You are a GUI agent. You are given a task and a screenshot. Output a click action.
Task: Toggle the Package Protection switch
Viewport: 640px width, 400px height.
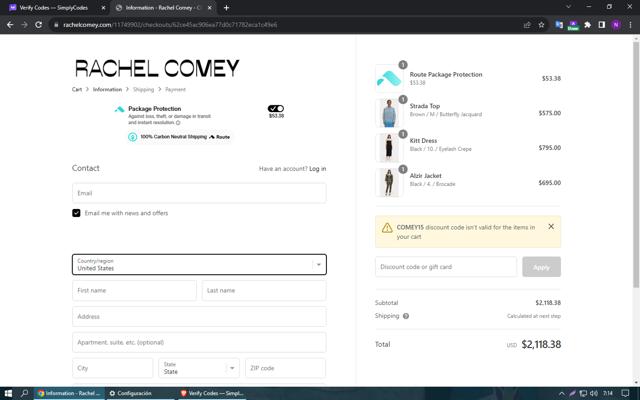[276, 109]
